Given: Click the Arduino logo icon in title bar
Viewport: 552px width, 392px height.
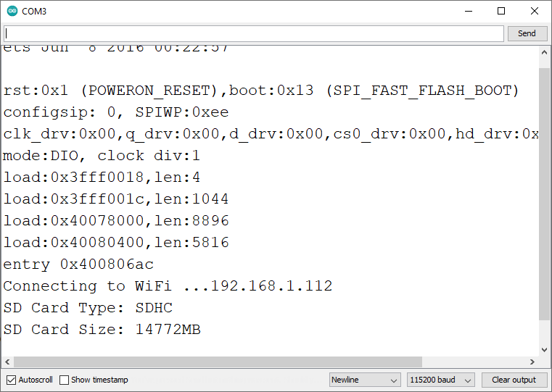Looking at the screenshot, I should 12,11.
